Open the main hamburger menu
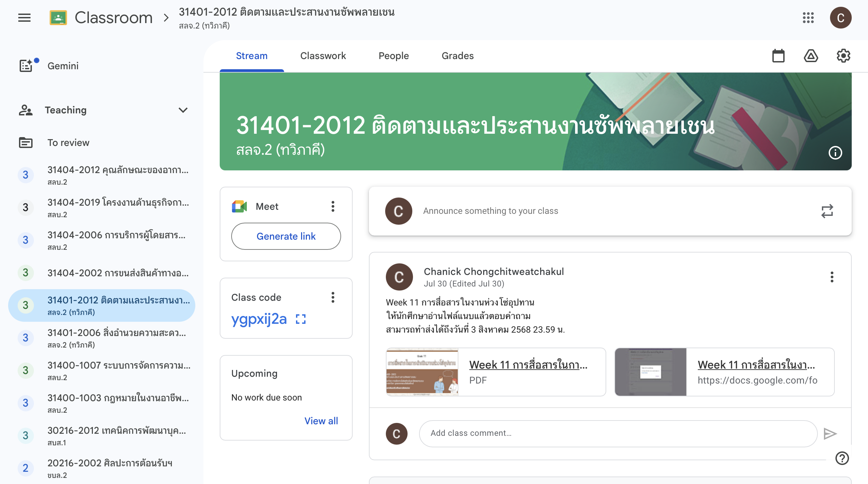868x484 pixels. pos(24,18)
